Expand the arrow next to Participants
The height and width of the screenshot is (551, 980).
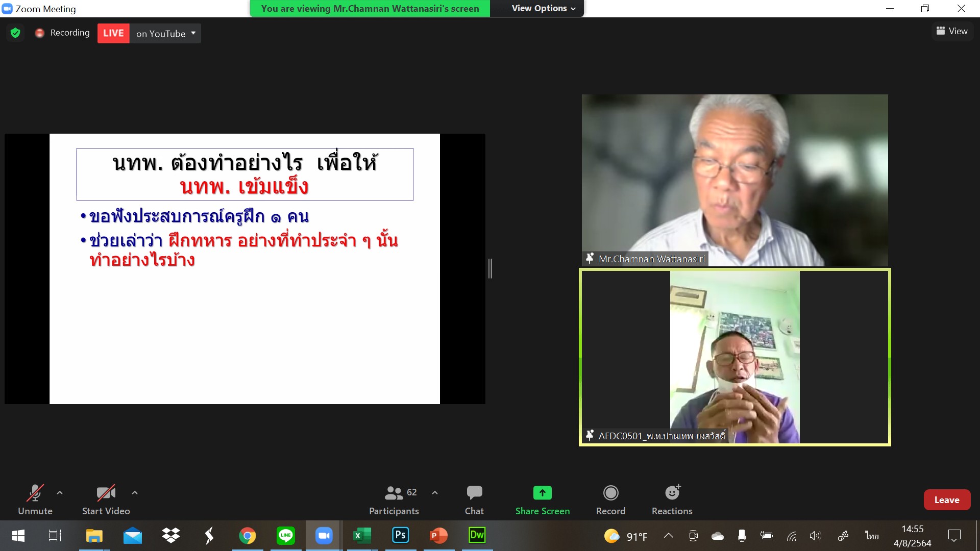click(x=435, y=493)
